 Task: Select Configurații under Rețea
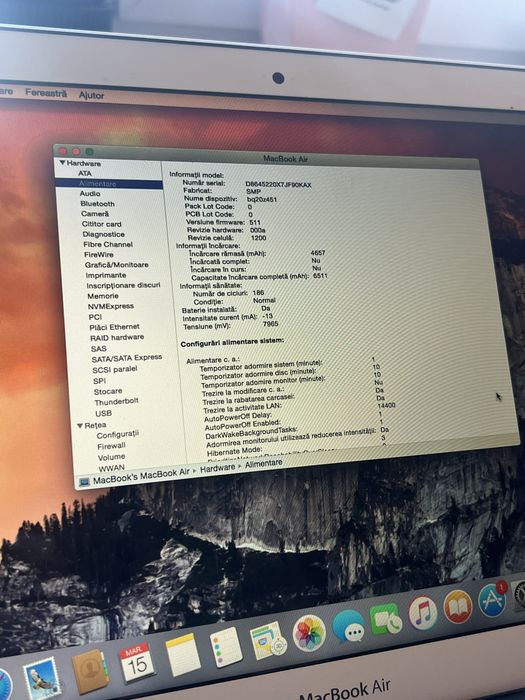[x=118, y=434]
